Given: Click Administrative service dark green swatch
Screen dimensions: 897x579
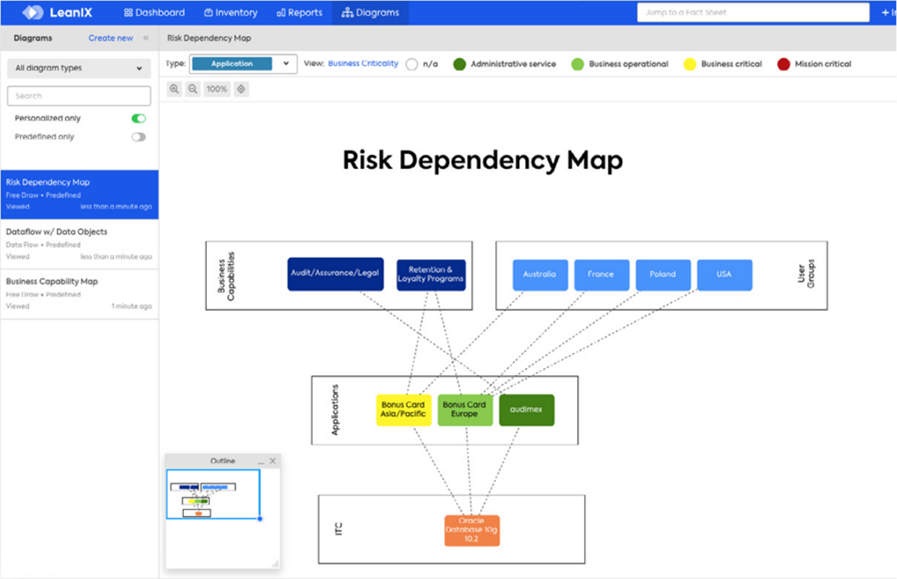Looking at the screenshot, I should click(x=459, y=64).
